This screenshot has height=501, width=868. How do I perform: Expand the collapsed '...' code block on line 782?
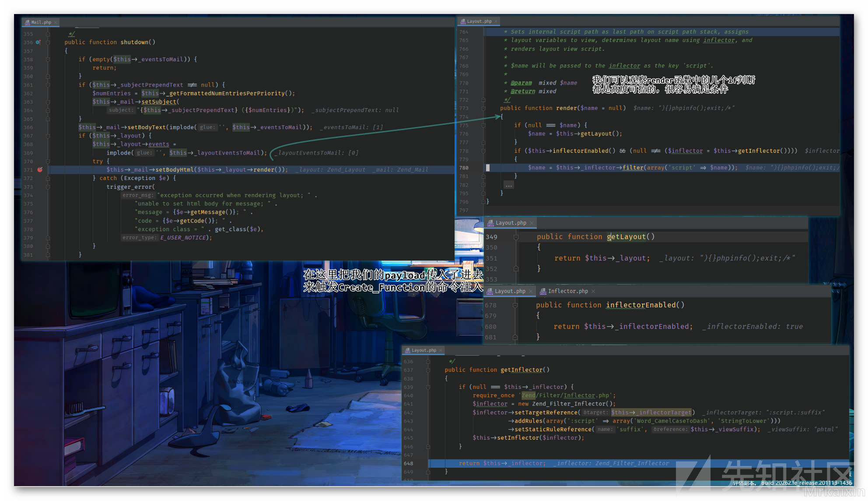508,185
